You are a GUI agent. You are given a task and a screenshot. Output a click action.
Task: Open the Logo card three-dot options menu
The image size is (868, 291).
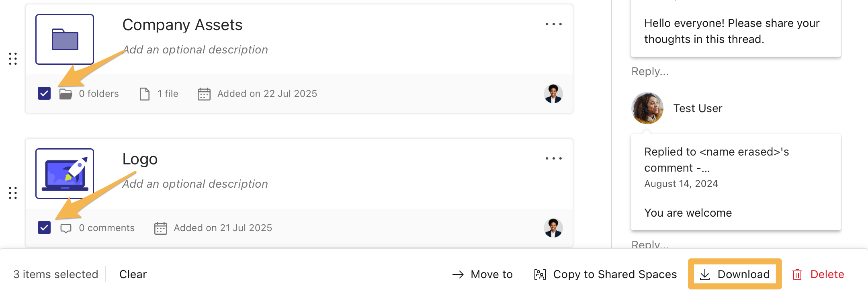click(x=553, y=158)
